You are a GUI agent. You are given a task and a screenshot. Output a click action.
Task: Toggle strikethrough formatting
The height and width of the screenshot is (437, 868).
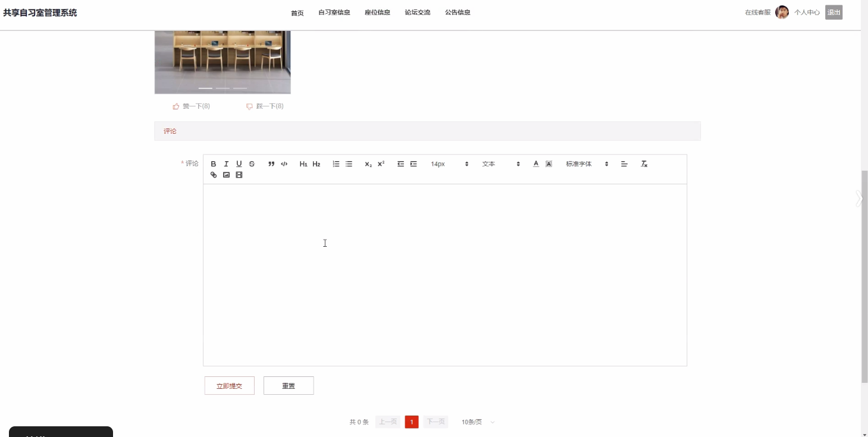(x=252, y=164)
